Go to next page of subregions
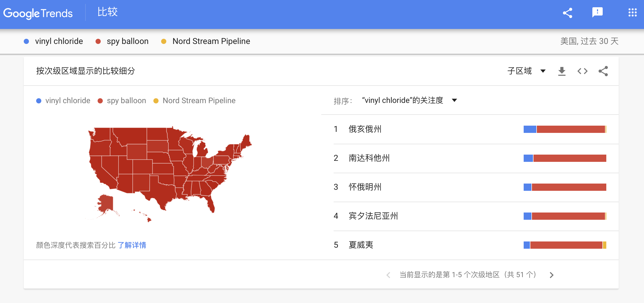 click(x=552, y=275)
